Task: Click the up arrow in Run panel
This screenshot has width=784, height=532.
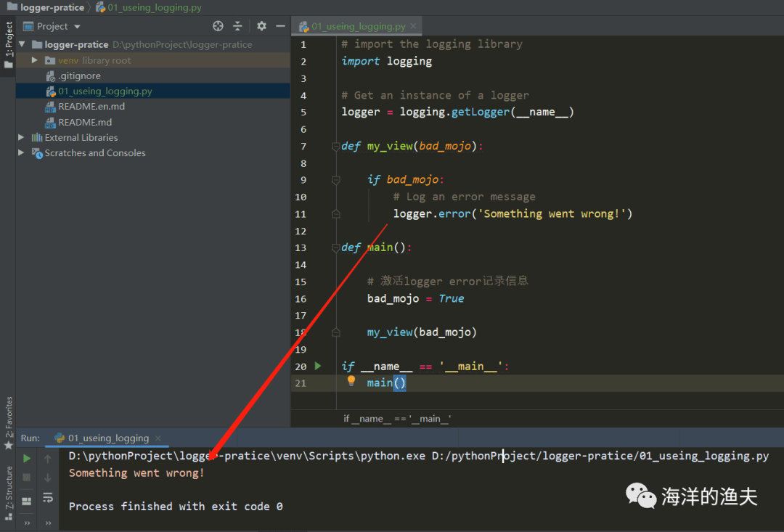Action: point(47,459)
